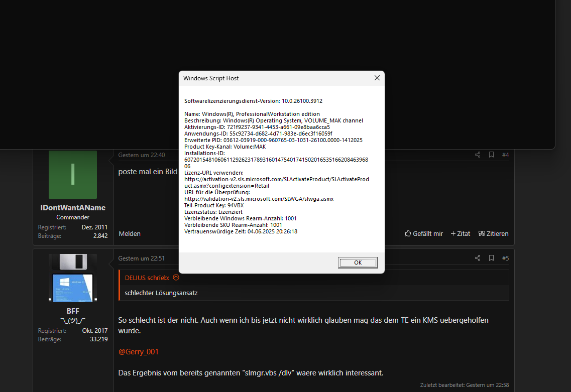Screen dimensions: 571x392
Task: Click OK in Windows Script Host dialog
Action: click(358, 263)
